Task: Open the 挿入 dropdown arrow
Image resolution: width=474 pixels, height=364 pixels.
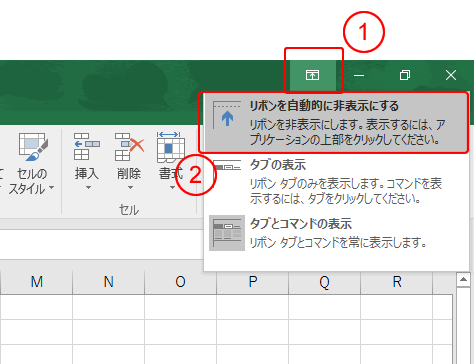Action: 88,188
